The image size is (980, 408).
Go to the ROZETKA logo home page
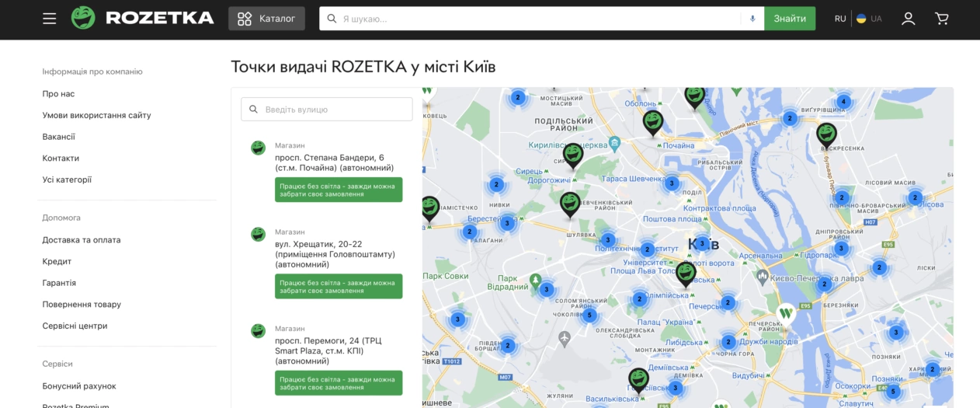click(x=142, y=18)
